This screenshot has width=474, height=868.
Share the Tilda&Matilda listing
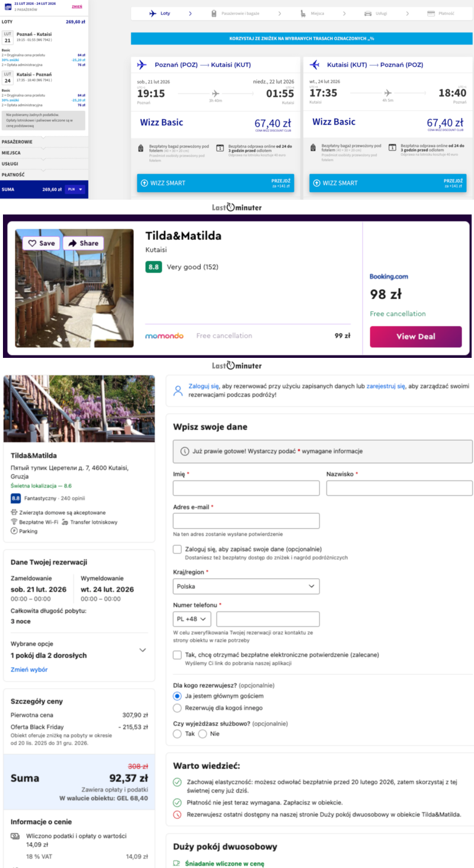[x=83, y=243]
